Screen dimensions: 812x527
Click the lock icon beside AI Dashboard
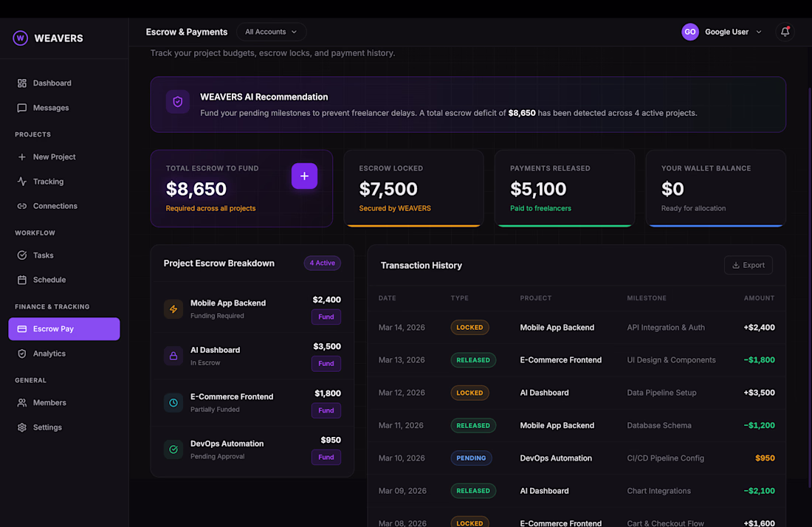(x=173, y=356)
